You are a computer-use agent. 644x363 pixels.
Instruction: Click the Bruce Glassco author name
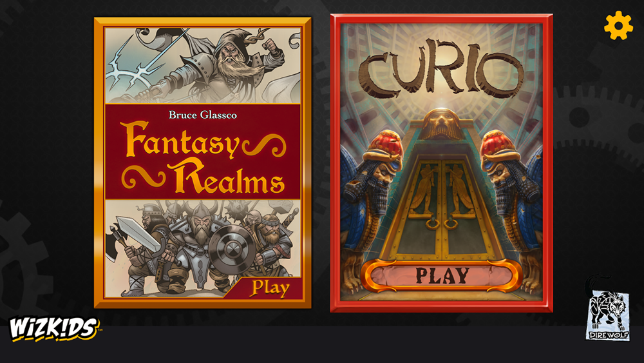202,115
